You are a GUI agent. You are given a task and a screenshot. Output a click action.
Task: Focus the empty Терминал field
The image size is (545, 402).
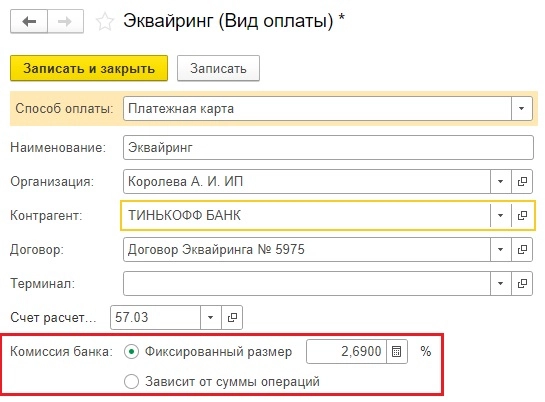[x=307, y=284]
